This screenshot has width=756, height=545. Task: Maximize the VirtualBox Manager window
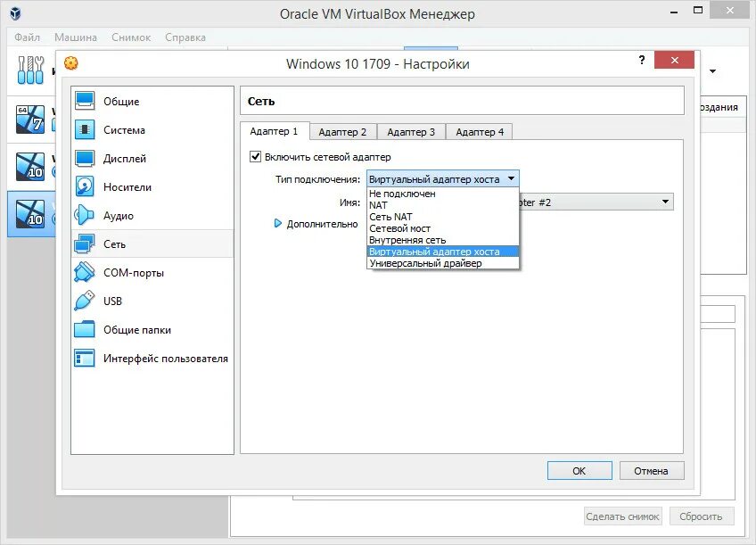pos(698,10)
